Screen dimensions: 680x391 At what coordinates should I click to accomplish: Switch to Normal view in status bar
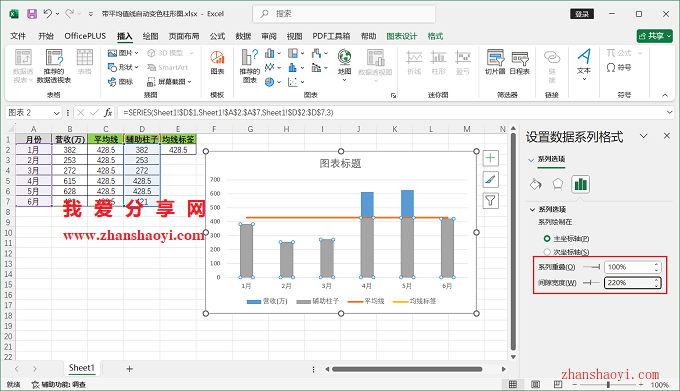[513, 384]
